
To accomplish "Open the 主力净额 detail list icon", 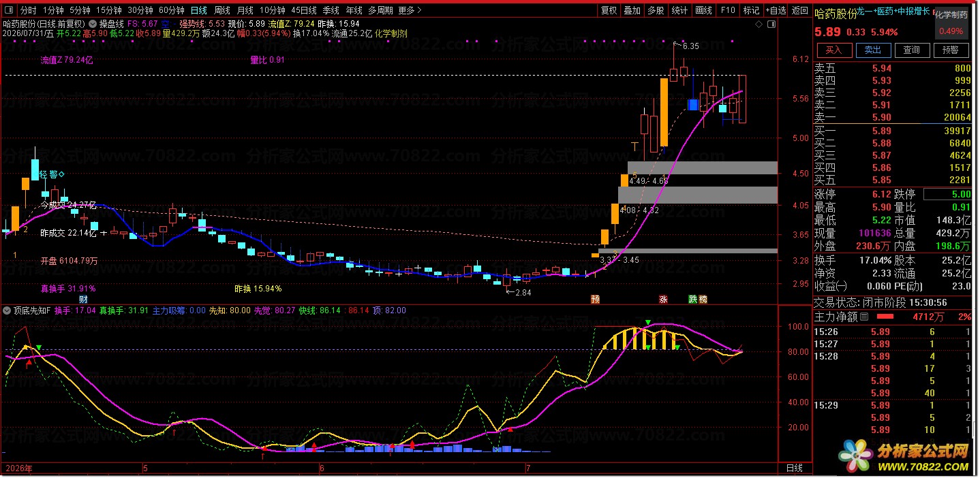I will [x=864, y=317].
